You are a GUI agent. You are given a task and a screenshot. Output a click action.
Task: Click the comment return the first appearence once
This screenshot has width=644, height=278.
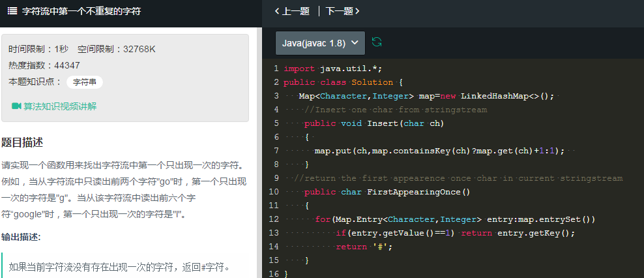pyautogui.click(x=458, y=178)
